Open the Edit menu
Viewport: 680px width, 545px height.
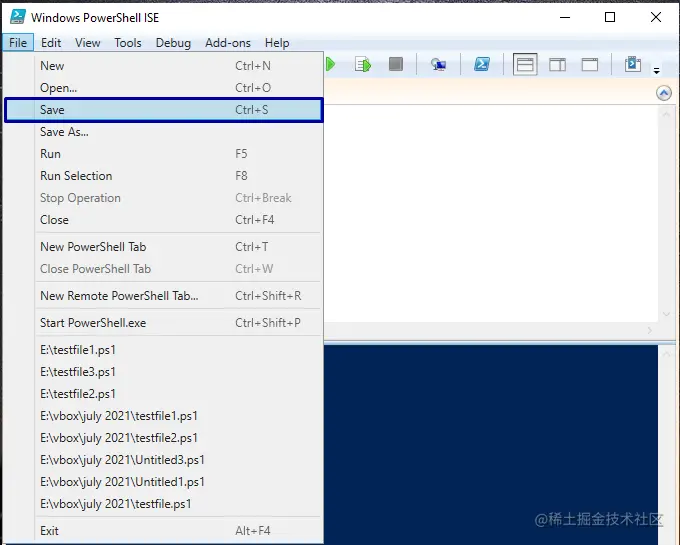[51, 42]
